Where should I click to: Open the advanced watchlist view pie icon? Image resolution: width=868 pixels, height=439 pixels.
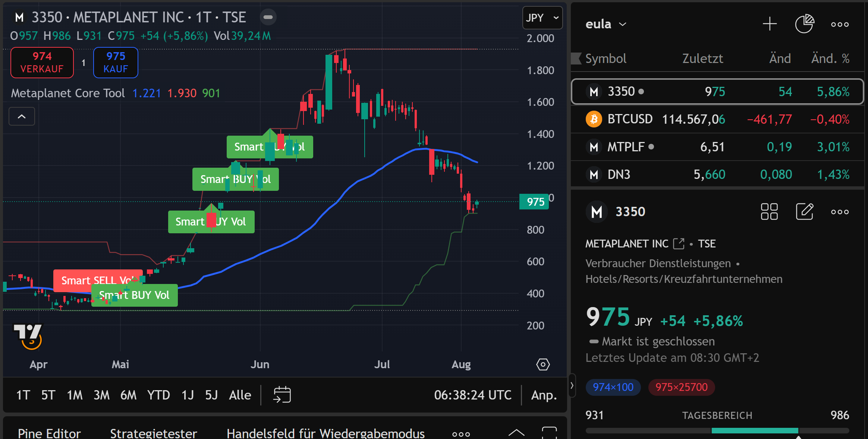805,24
